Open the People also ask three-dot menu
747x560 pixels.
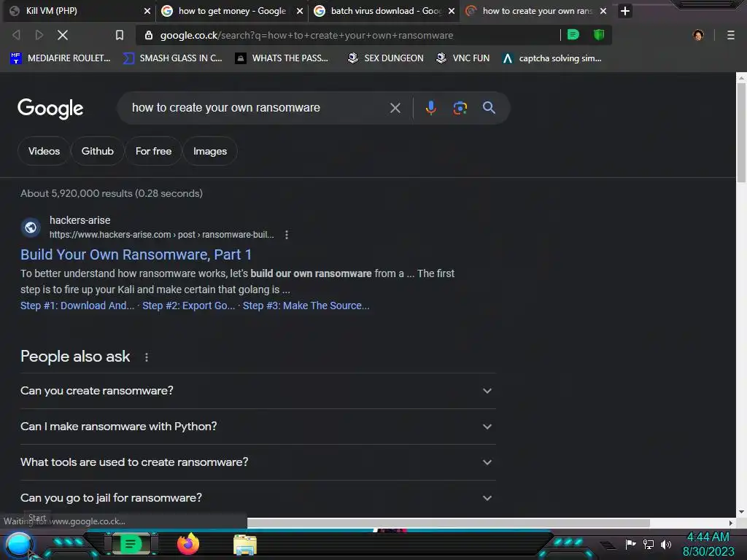[x=146, y=357]
